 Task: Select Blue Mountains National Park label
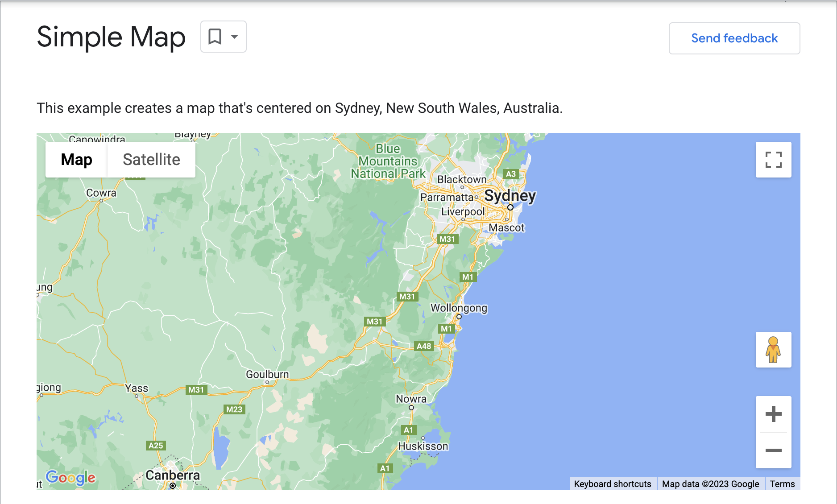point(388,161)
